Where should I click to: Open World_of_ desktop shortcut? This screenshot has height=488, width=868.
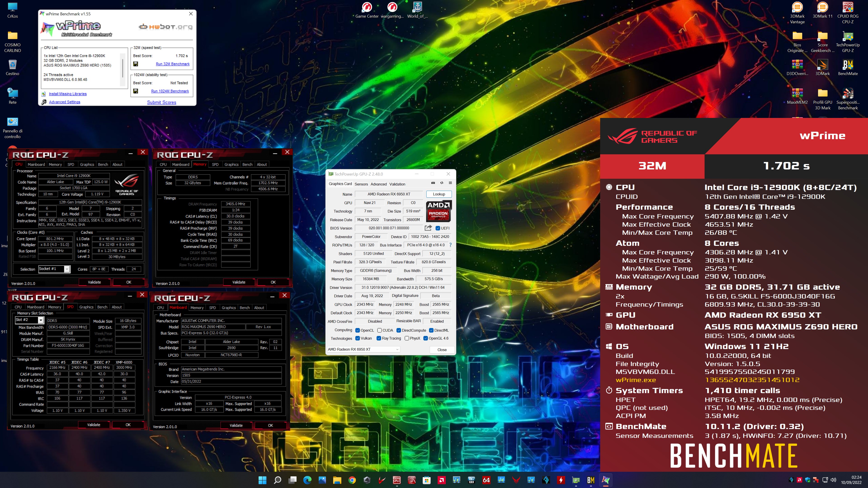pos(417,10)
